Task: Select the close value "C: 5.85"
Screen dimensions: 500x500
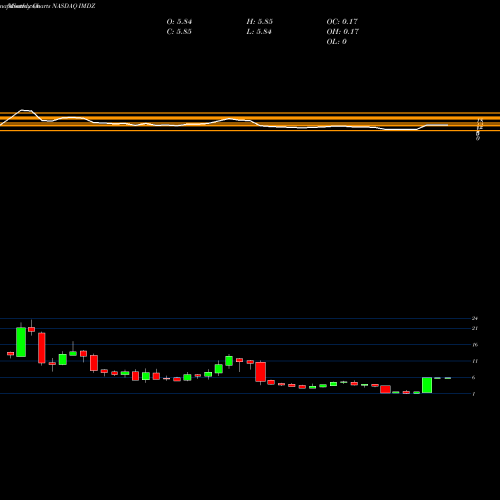Action: [x=179, y=32]
